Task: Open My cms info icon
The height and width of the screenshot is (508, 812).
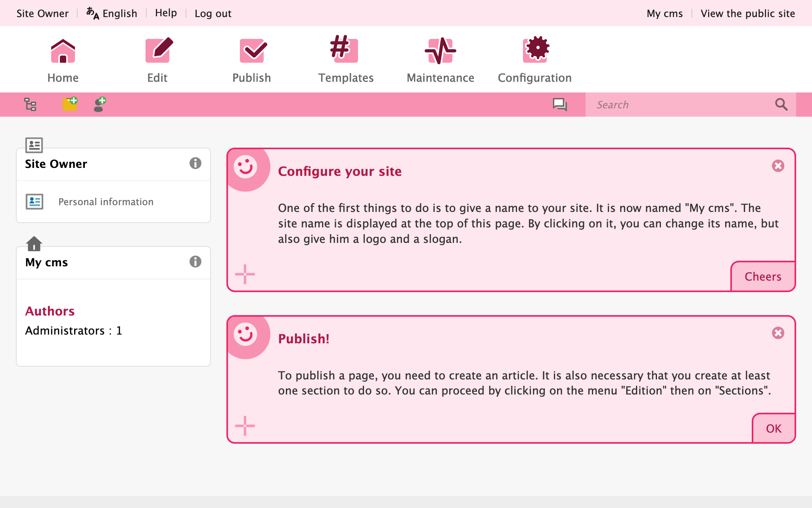Action: click(x=195, y=262)
